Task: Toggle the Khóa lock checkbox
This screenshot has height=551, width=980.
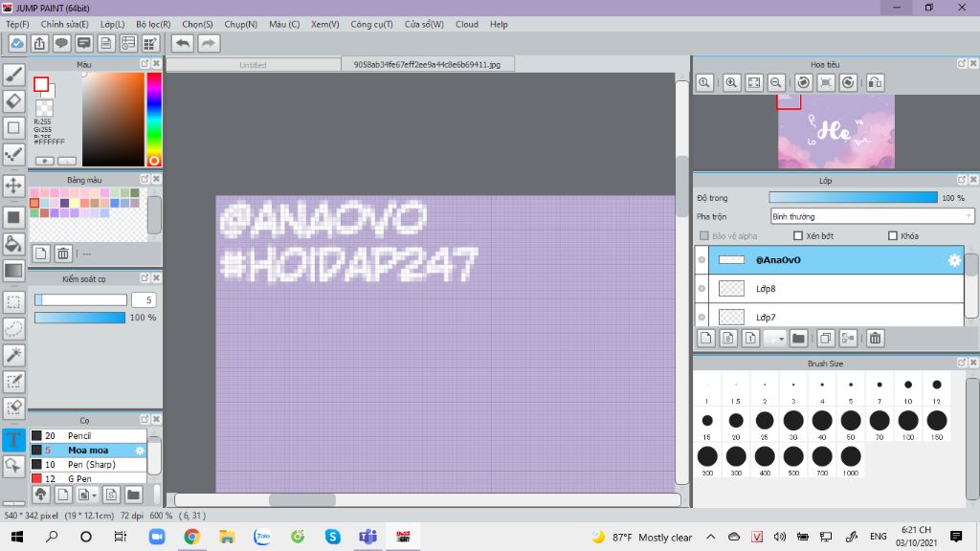Action: click(x=893, y=235)
